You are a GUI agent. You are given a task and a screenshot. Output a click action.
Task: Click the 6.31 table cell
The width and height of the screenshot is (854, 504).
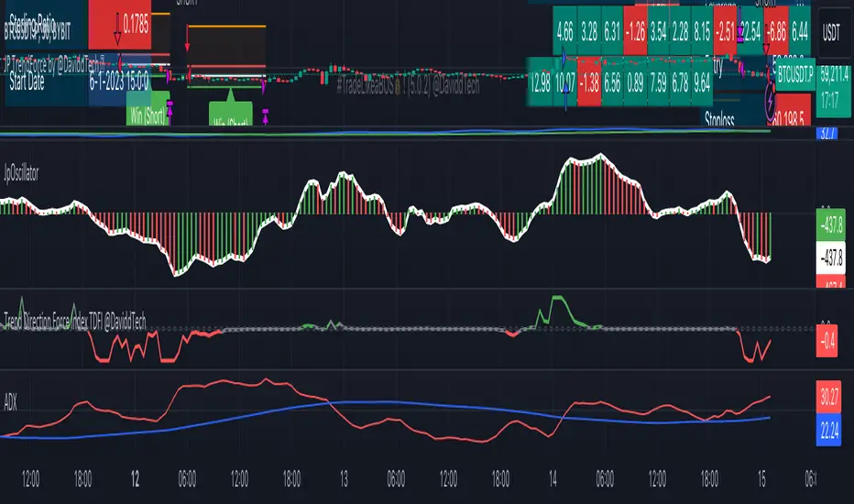pyautogui.click(x=612, y=31)
